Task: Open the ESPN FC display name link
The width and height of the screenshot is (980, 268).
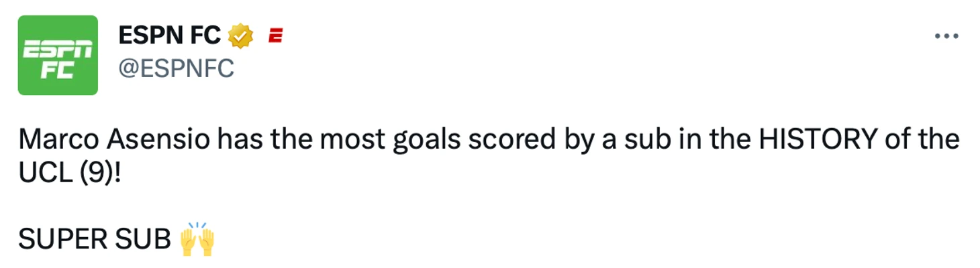Action: click(169, 36)
